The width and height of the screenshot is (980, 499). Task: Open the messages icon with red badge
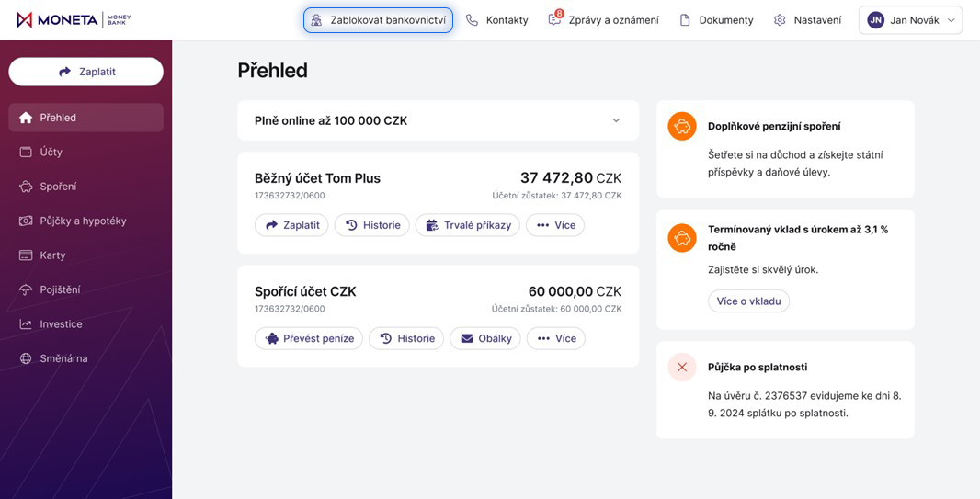tap(555, 18)
